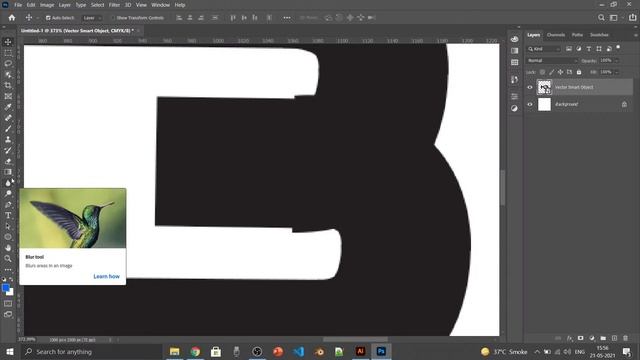640x360 pixels.
Task: Enable Auto-Select checkbox
Action: tap(48, 18)
